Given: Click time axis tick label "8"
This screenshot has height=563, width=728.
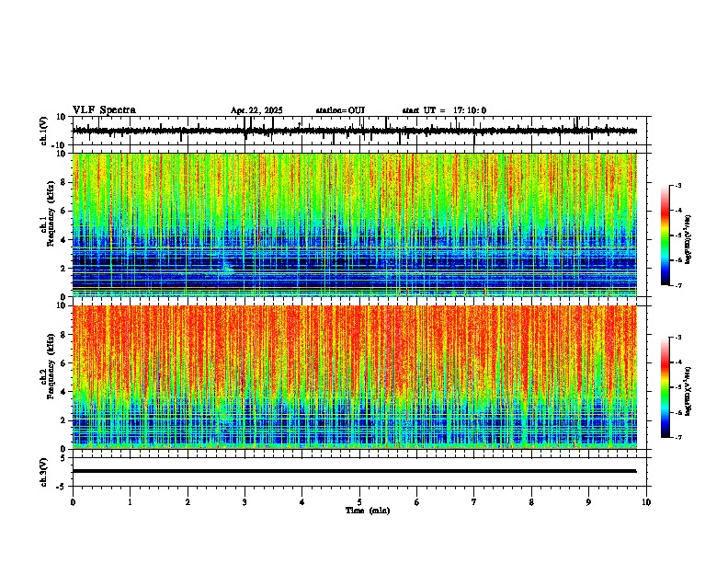Looking at the screenshot, I should (x=531, y=502).
